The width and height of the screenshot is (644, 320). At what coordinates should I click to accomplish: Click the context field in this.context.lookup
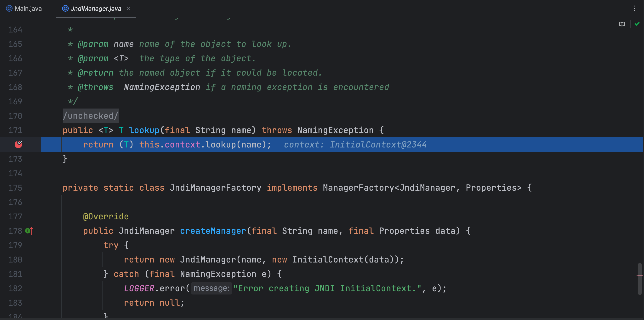click(182, 144)
